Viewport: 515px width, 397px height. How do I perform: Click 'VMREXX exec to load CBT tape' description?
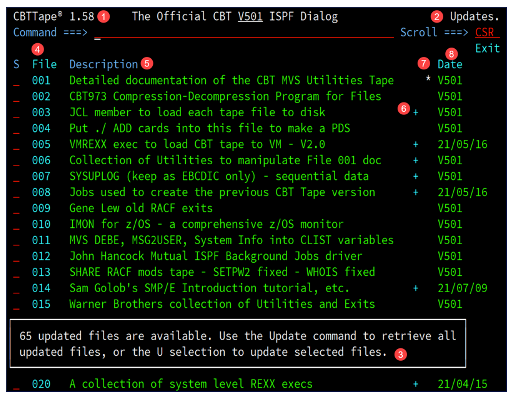[197, 144]
